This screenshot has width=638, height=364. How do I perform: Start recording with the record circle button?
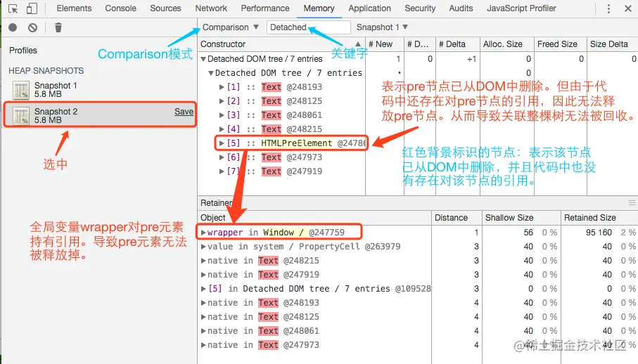[x=13, y=27]
